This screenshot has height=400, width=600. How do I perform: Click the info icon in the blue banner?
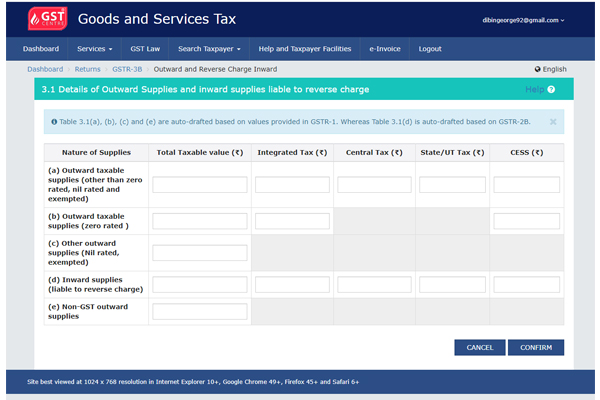point(54,122)
